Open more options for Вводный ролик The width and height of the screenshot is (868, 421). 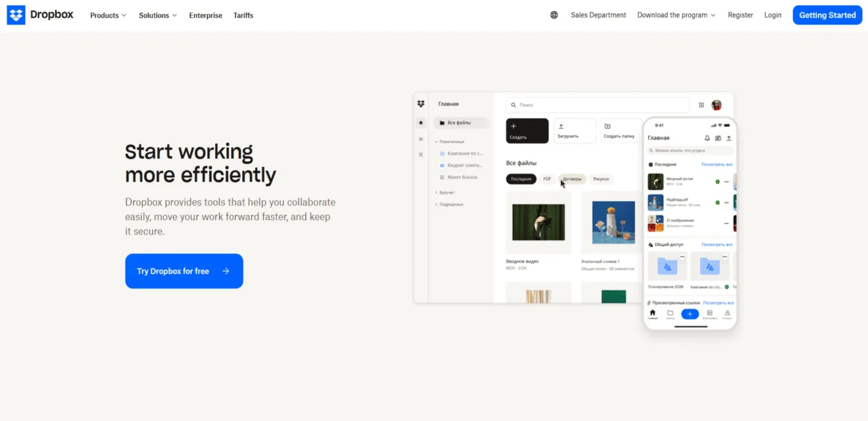point(726,182)
